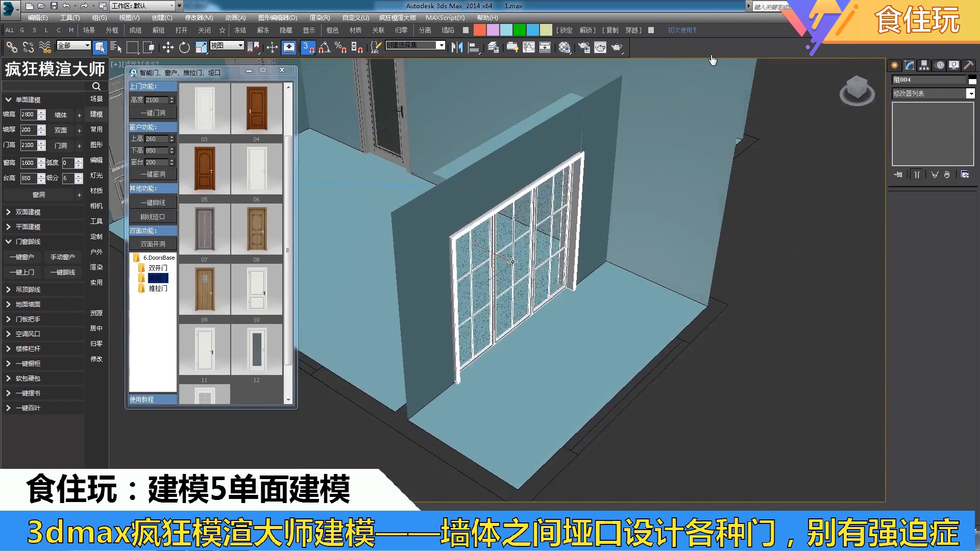980x551 pixels.
Task: Toggle the 3D snap magnet
Action: (307, 47)
